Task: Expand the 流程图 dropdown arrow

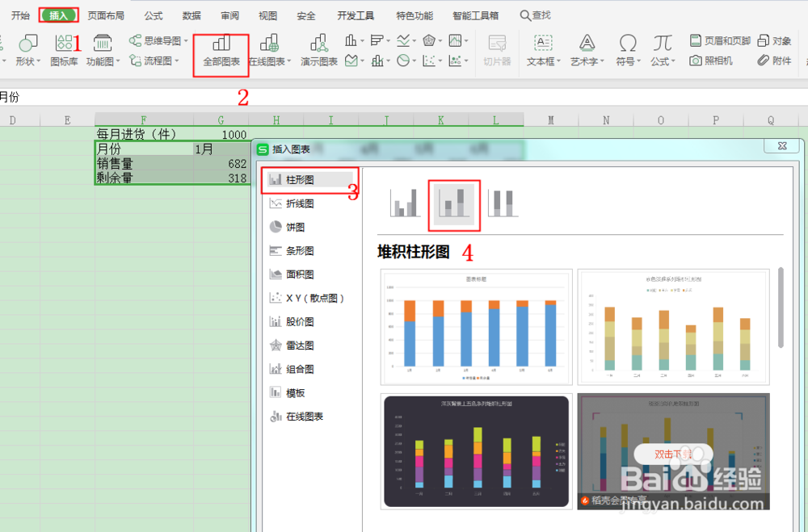Action: [x=177, y=61]
